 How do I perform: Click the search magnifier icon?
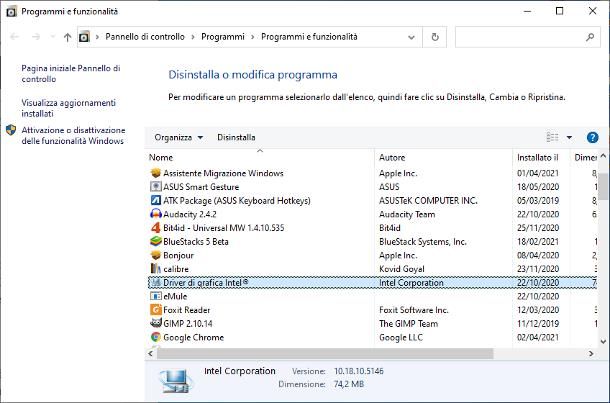click(590, 37)
